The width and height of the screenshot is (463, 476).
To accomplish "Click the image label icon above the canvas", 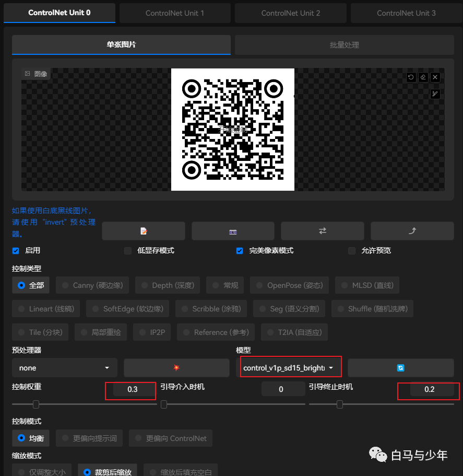I will (x=28, y=74).
